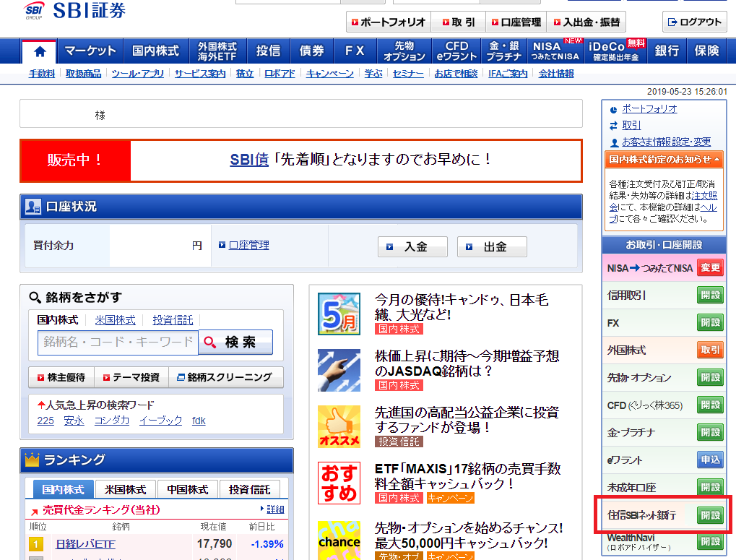This screenshot has height=560, width=736.
Task: Click the キャンペーン link
Action: click(329, 74)
